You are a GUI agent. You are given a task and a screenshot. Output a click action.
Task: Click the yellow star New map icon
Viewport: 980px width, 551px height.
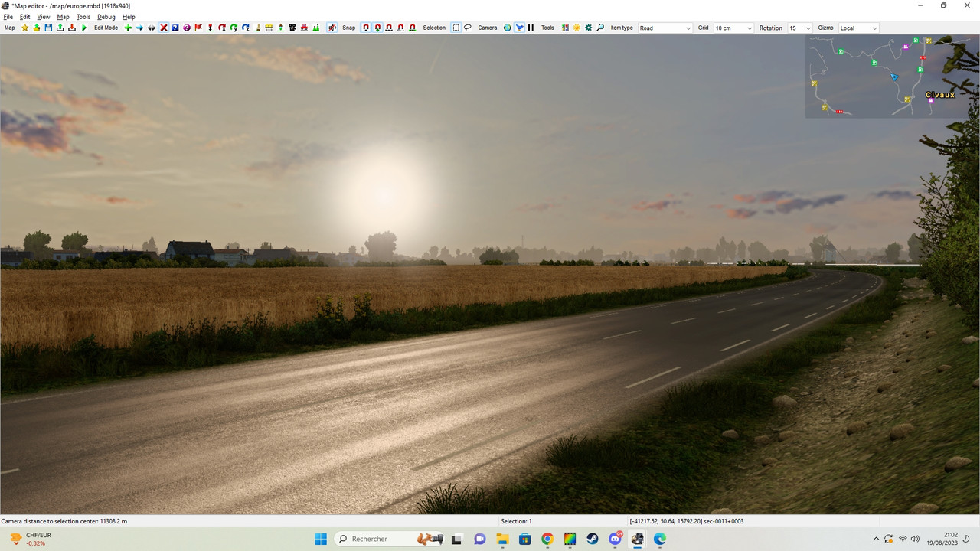(x=24, y=28)
